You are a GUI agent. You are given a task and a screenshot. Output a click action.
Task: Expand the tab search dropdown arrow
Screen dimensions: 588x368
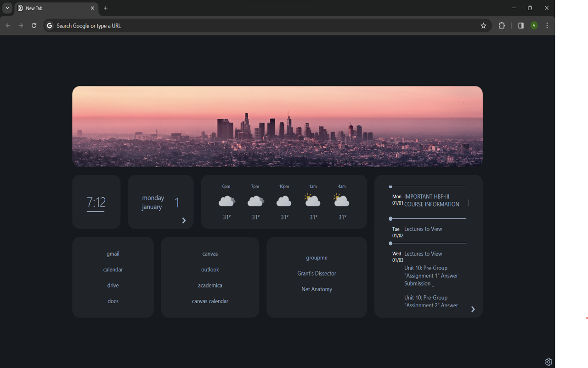(x=7, y=8)
